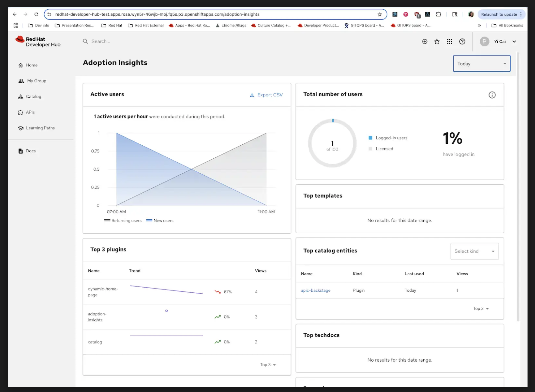Expand Top 3 dropdown under plugins table
Screen dimensions: 535x392
[x=268, y=365]
